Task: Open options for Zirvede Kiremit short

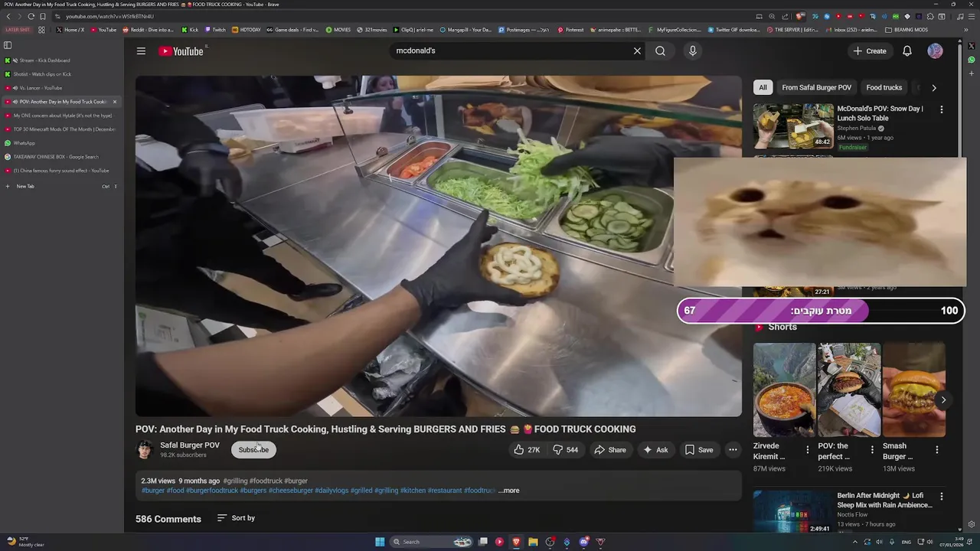Action: pyautogui.click(x=807, y=450)
